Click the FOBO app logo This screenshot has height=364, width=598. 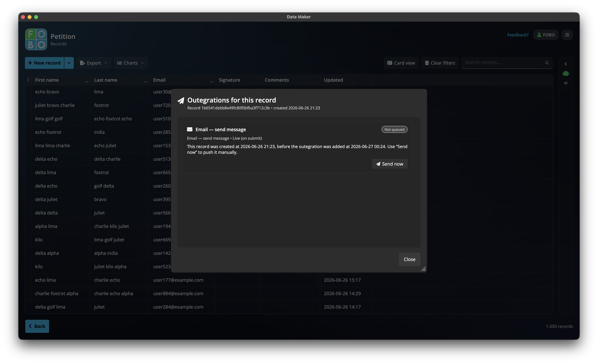click(x=36, y=39)
